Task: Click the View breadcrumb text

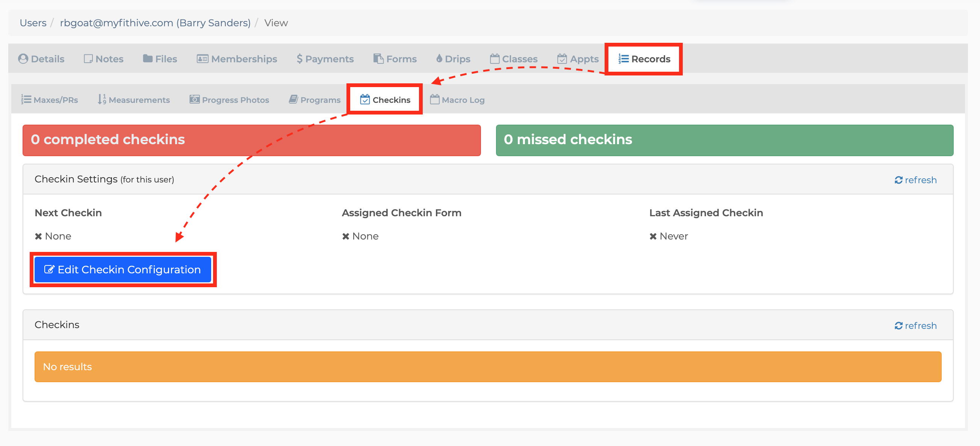Action: click(x=276, y=23)
